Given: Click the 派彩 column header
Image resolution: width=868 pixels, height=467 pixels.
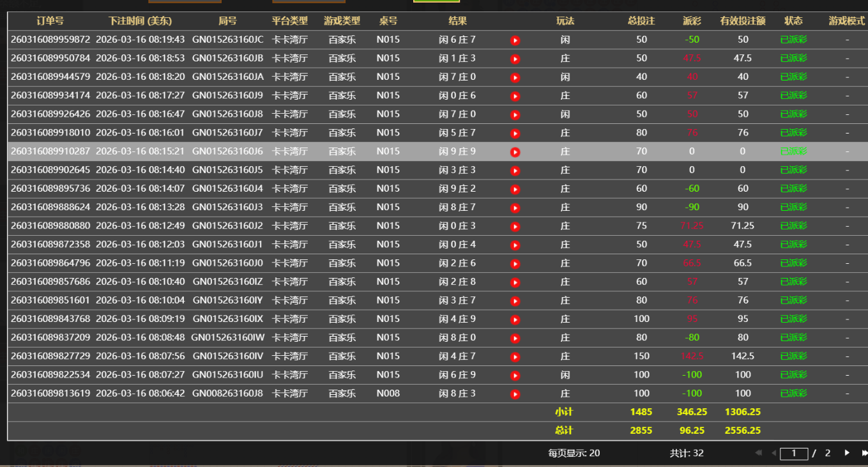Looking at the screenshot, I should coord(692,21).
